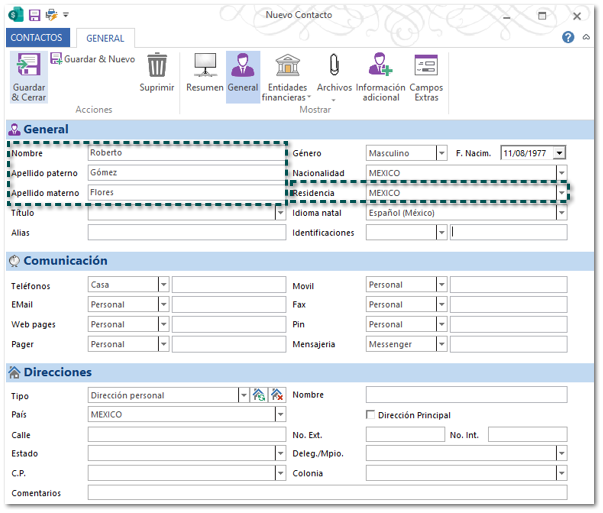This screenshot has height=513, width=603.
Task: Switch to the CONTACTOS tab
Action: (37, 38)
